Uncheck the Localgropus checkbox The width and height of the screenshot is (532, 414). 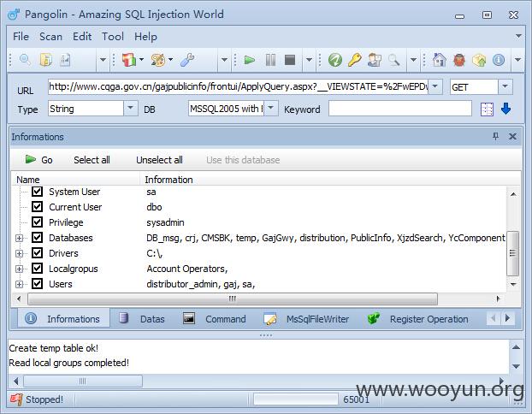(x=37, y=269)
